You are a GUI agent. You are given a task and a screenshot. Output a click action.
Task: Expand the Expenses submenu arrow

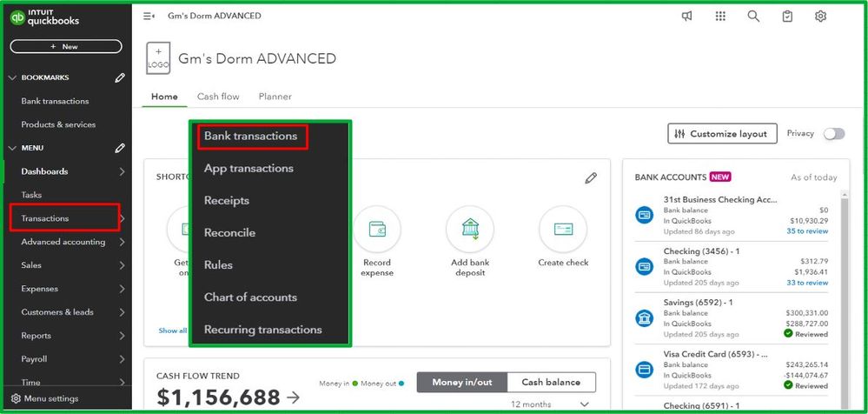122,289
